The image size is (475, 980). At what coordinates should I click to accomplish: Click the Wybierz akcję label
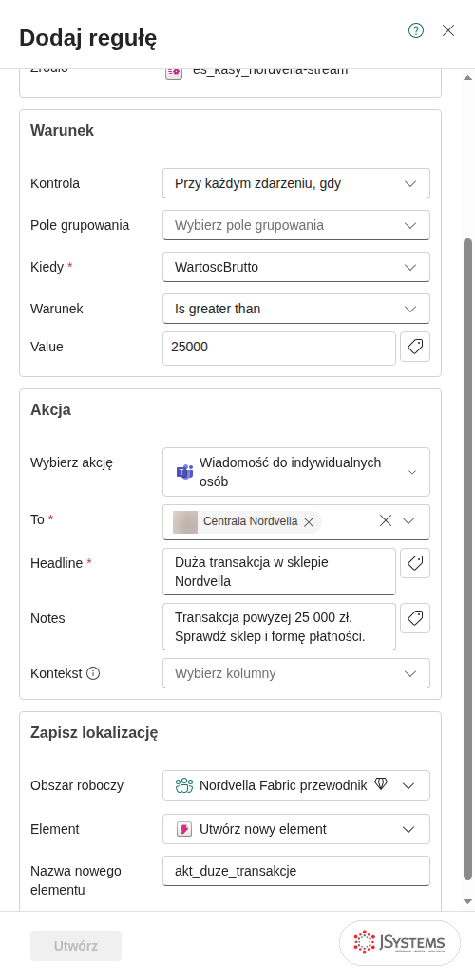72,463
